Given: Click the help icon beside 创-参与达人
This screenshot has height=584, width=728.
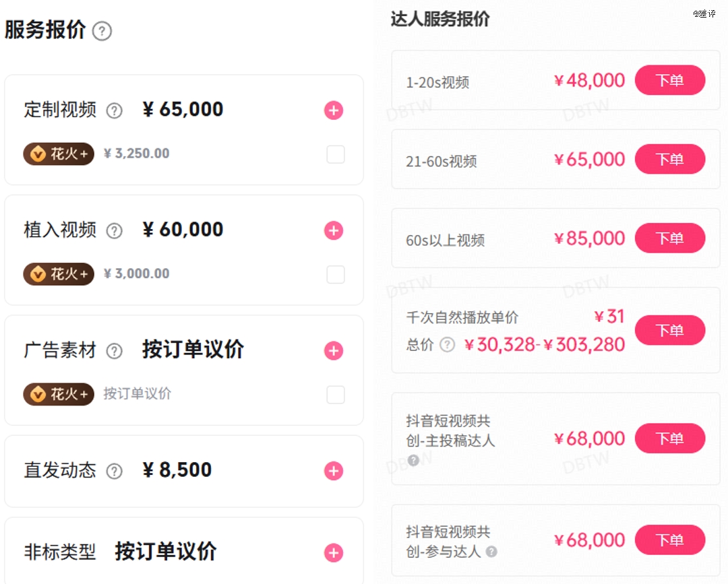Looking at the screenshot, I should coord(491,552).
